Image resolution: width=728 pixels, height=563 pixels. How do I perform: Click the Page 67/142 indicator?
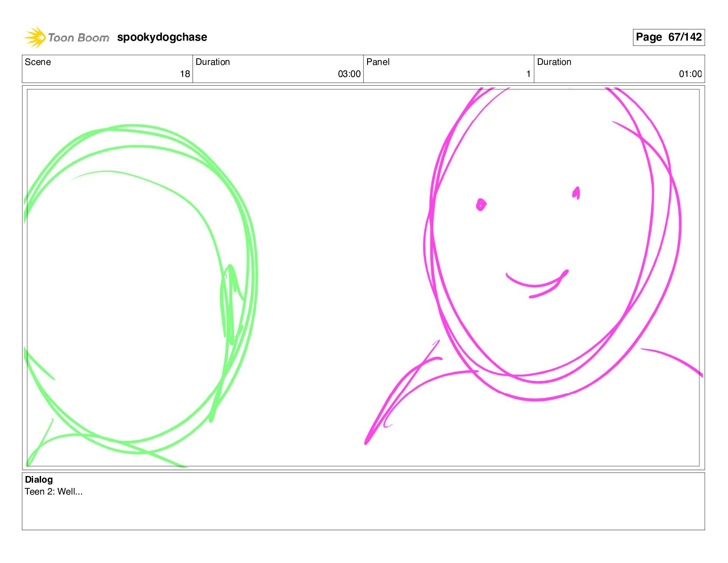[668, 37]
